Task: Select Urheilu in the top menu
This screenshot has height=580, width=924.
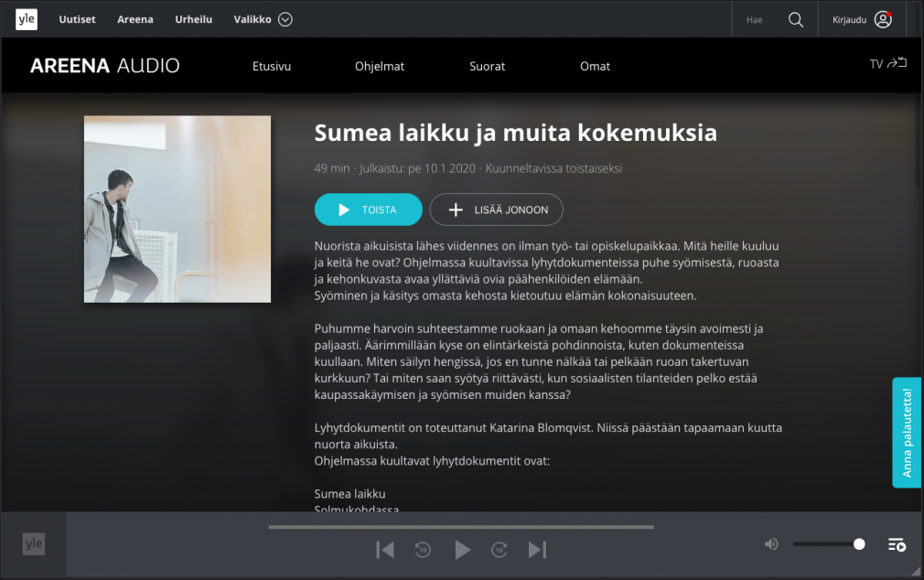Action: point(194,19)
